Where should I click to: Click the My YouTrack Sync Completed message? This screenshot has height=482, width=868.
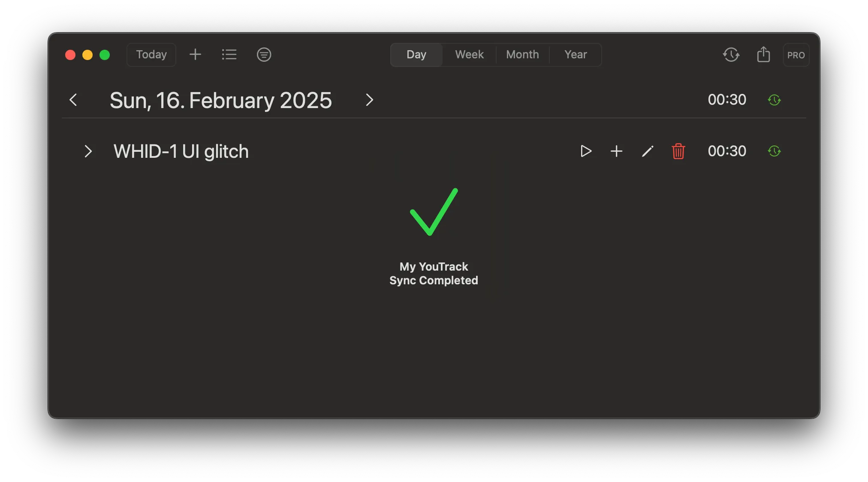click(434, 274)
